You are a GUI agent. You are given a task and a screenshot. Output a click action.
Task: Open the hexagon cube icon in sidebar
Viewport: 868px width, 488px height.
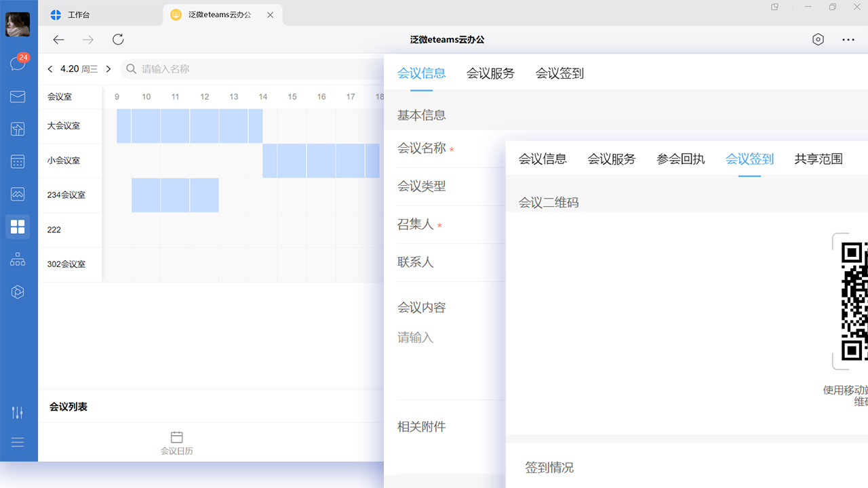click(x=18, y=292)
